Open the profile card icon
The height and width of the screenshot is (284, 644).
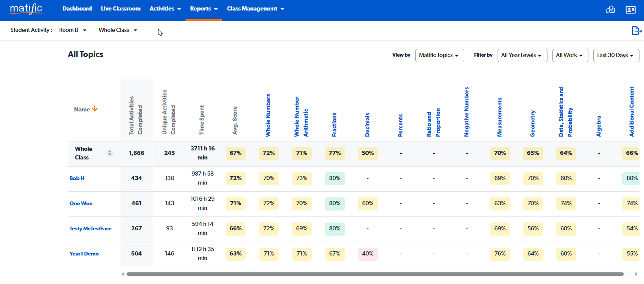click(630, 10)
